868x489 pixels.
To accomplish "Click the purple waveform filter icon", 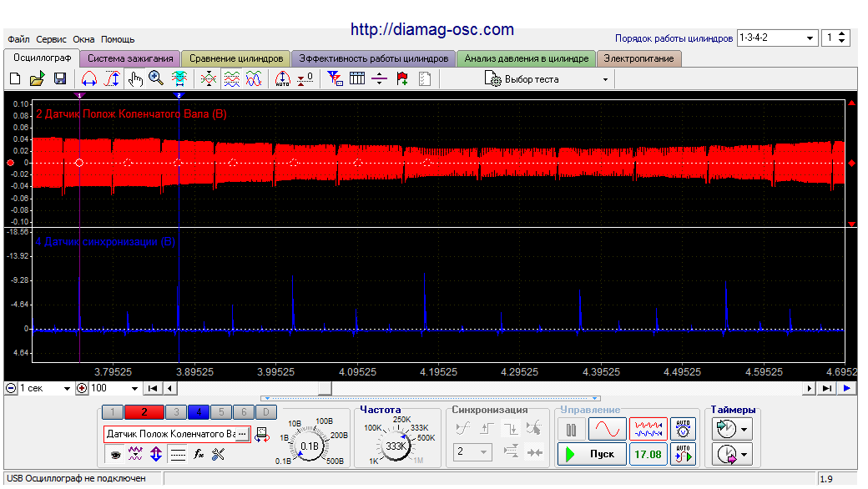I will click(x=135, y=455).
